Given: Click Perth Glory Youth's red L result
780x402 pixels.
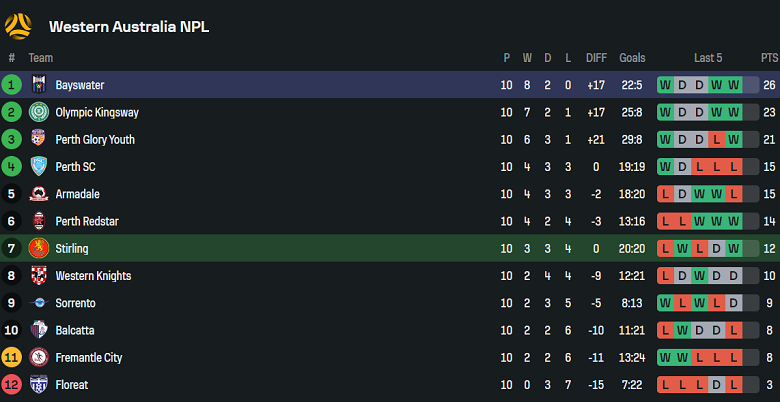Looking at the screenshot, I should click(717, 139).
